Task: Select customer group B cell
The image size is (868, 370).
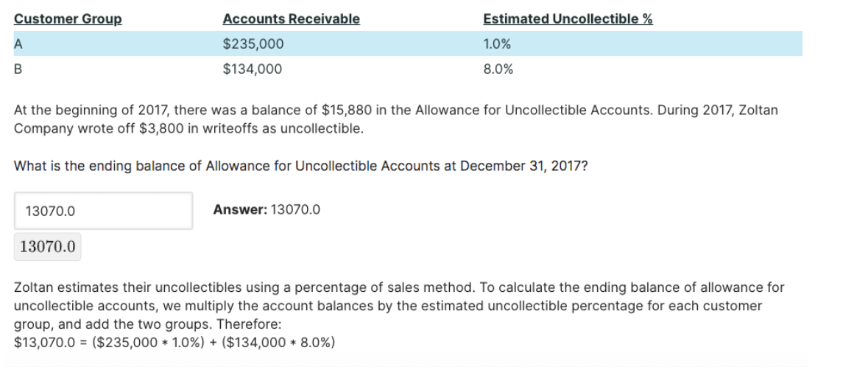Action: pyautogui.click(x=18, y=70)
